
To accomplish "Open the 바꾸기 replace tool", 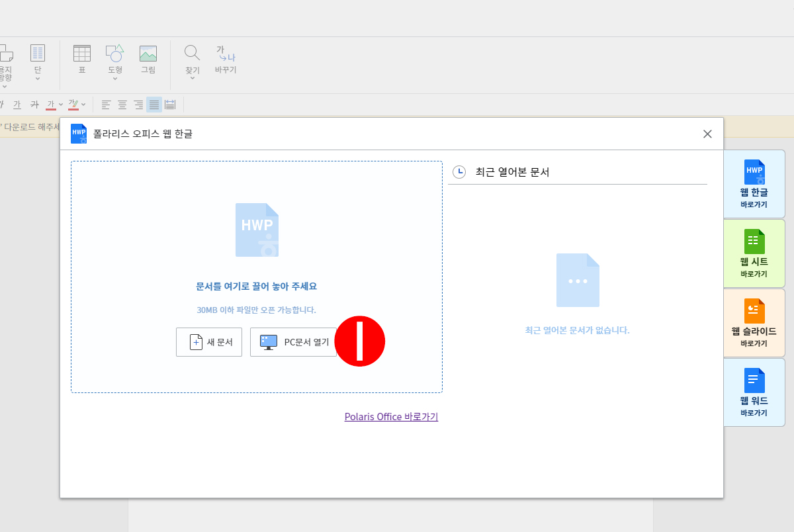I will [226, 59].
